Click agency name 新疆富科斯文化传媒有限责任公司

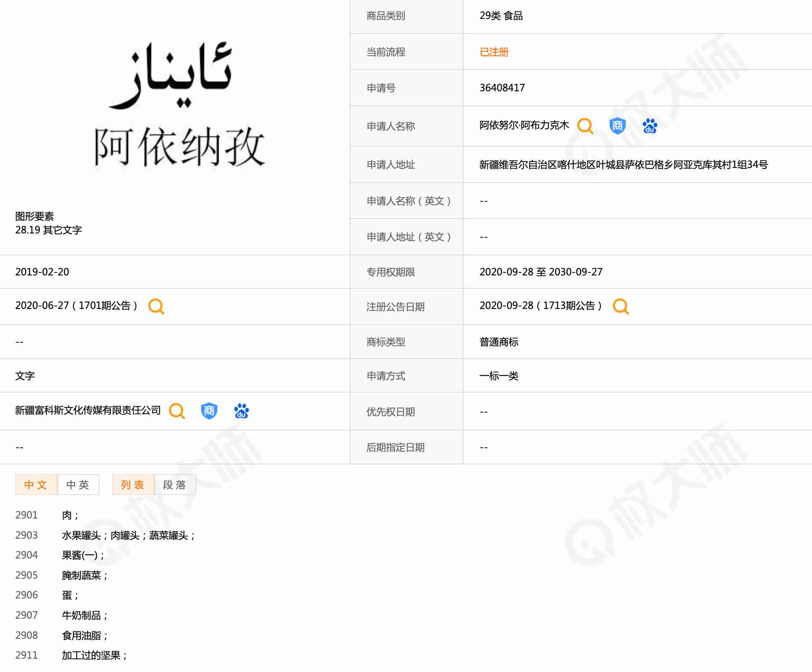pos(88,410)
